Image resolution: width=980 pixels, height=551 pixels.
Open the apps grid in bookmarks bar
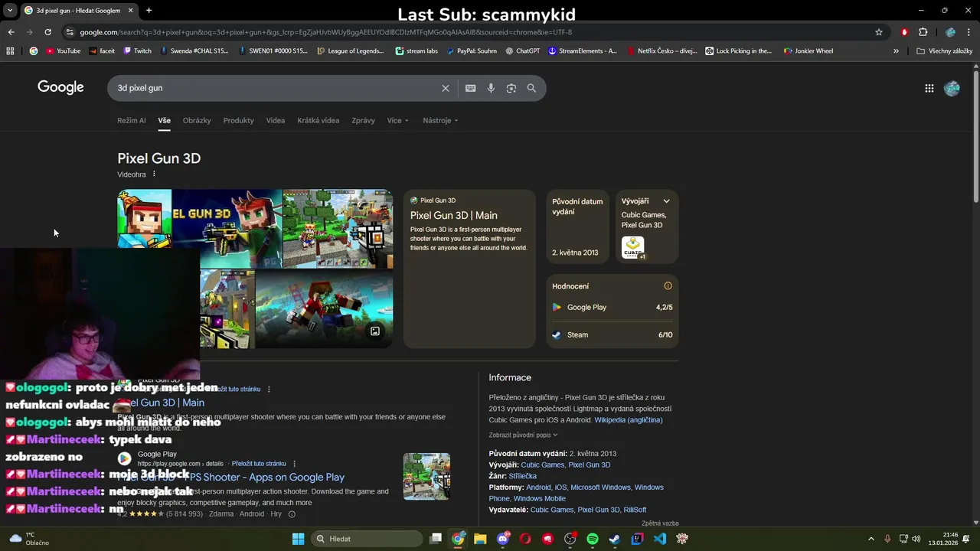click(10, 51)
